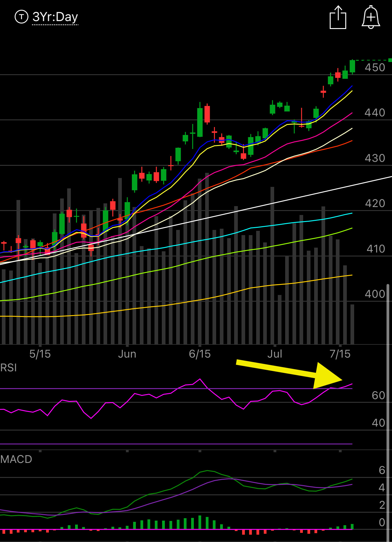
Task: Tap the tall red candle near 440 mid-June
Action: [207, 114]
